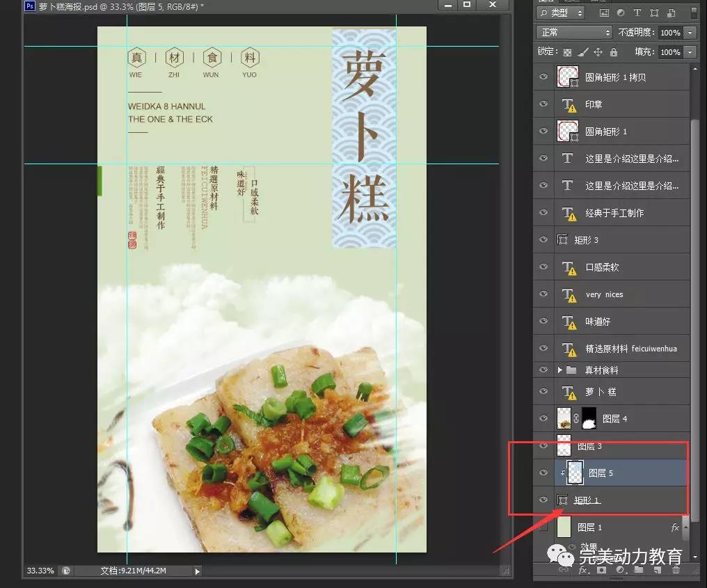Click the lock position move icon
The height and width of the screenshot is (588, 707).
click(x=598, y=52)
